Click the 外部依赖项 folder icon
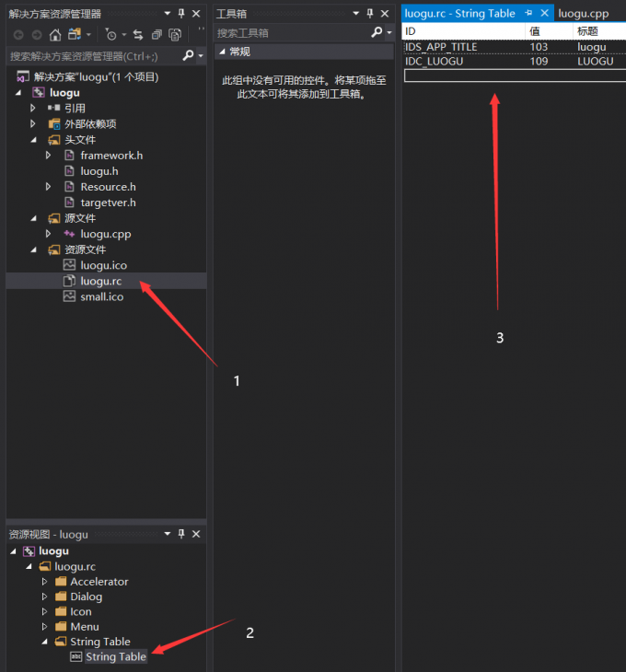626x672 pixels. pos(54,124)
